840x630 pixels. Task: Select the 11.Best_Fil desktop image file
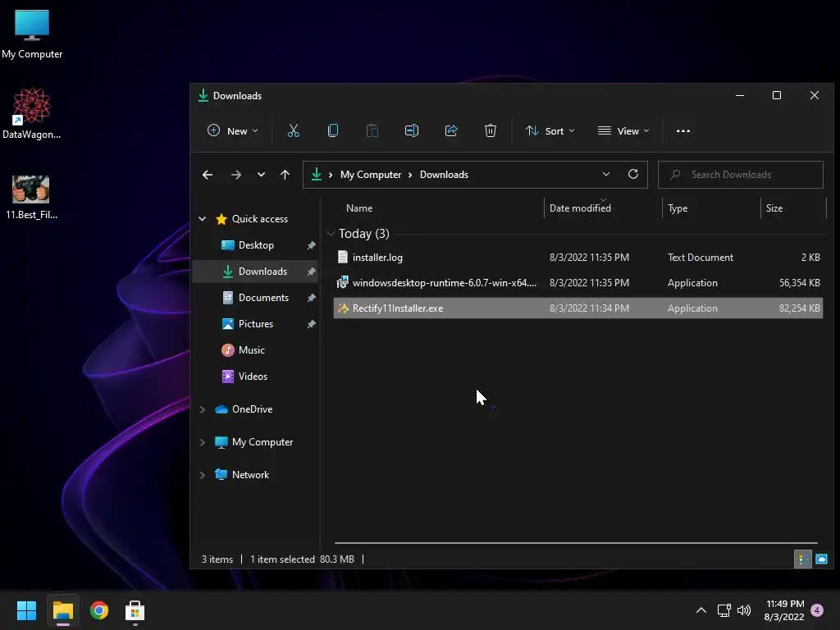[31, 197]
